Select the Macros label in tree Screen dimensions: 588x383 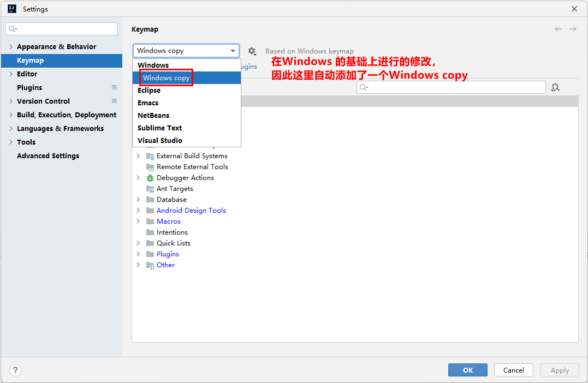(168, 221)
